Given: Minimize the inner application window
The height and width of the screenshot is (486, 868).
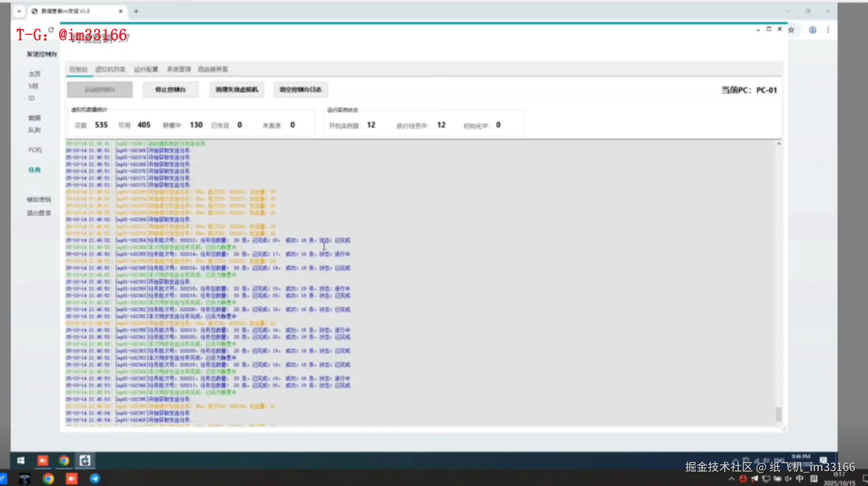Looking at the screenshot, I should pos(758,29).
